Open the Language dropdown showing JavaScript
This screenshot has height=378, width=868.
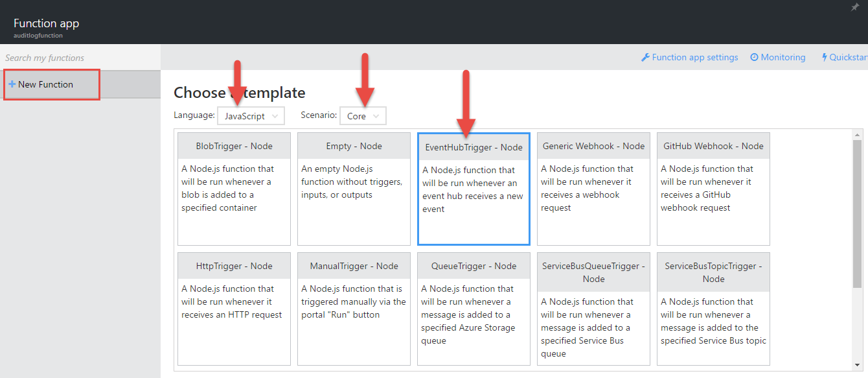point(251,116)
